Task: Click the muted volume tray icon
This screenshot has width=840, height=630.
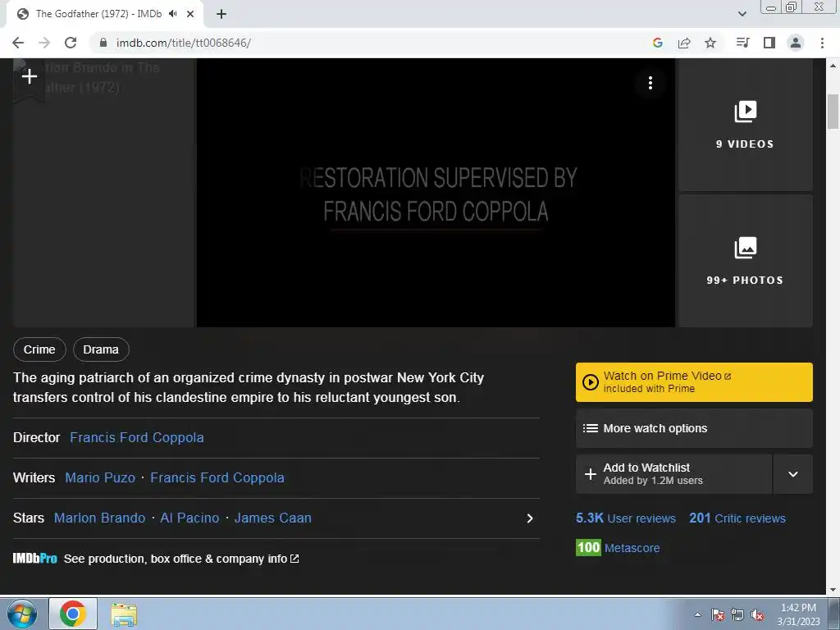Action: (757, 614)
